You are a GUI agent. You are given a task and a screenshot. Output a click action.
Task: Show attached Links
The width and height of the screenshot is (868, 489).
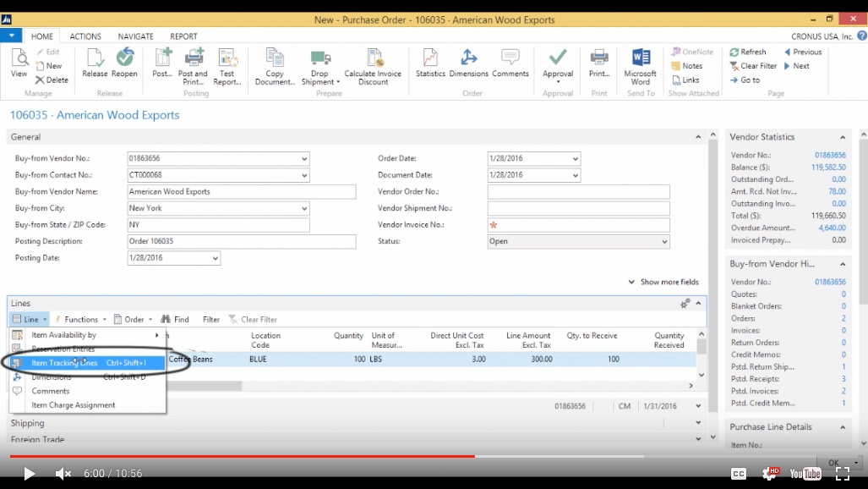(686, 80)
